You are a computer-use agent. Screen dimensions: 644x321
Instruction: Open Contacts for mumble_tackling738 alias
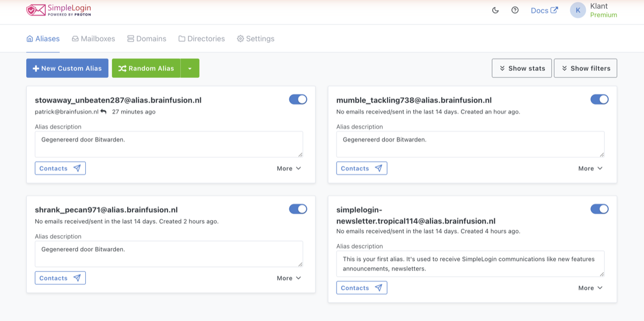point(362,168)
